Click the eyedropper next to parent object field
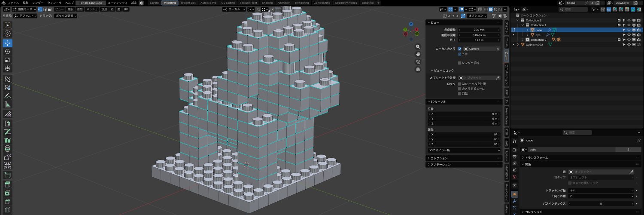Image resolution: width=644 pixels, height=215 pixels. [x=632, y=172]
